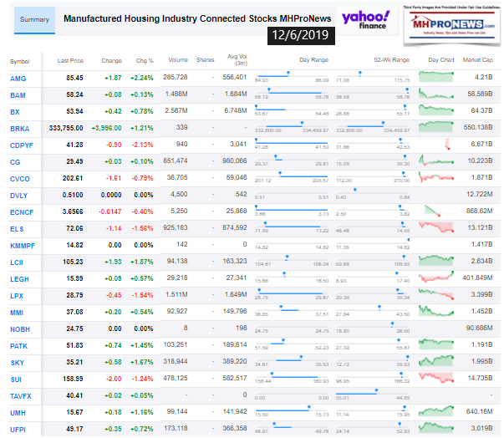This screenshot has width=504, height=438.
Task: Sort by 52-Wk Range column header
Action: pyautogui.click(x=391, y=60)
